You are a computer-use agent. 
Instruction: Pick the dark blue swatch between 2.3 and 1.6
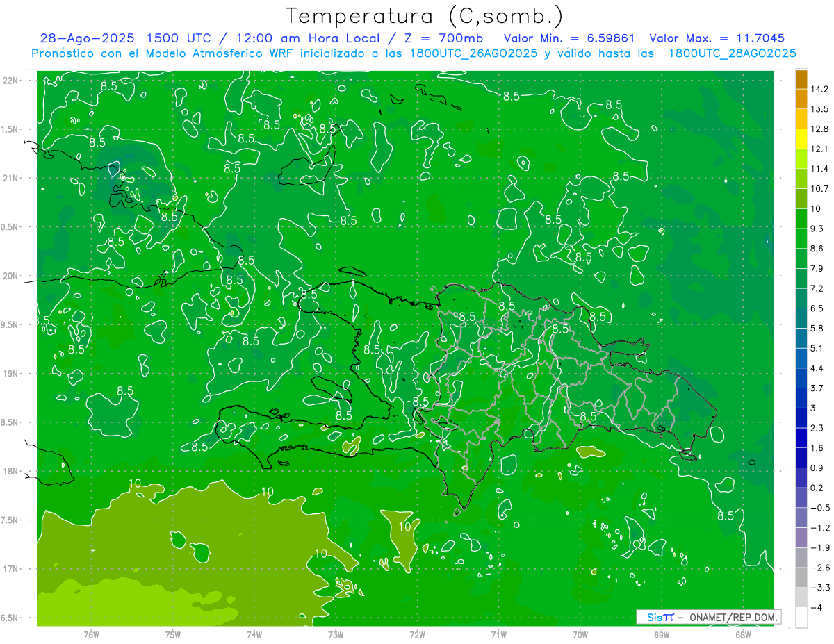click(801, 438)
